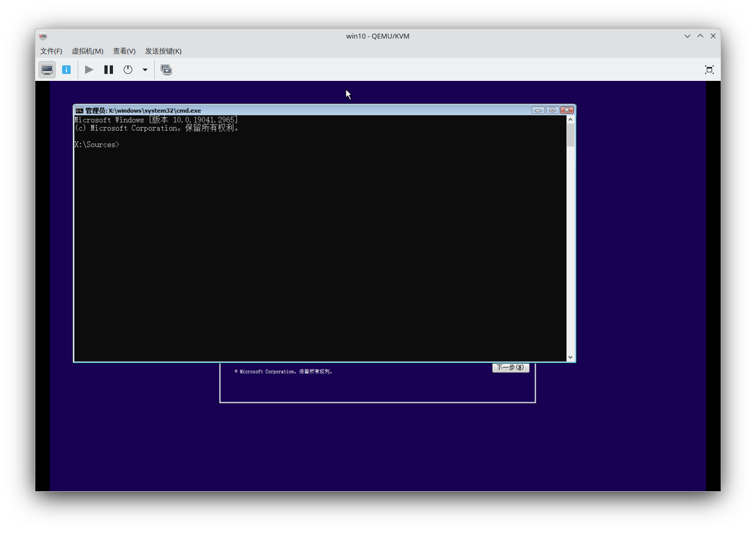Image resolution: width=756 pixels, height=533 pixels.
Task: Click the cmd vertical scrollbar thumb
Action: tap(570, 135)
